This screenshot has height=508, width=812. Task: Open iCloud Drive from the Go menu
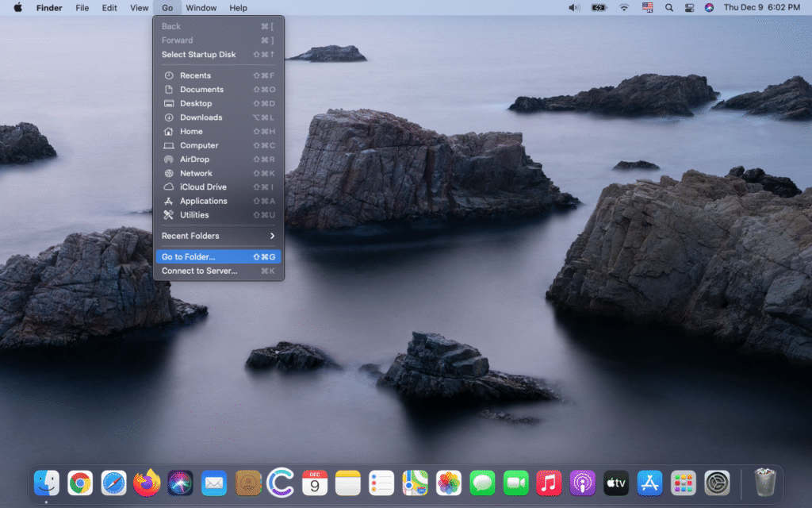[202, 187]
